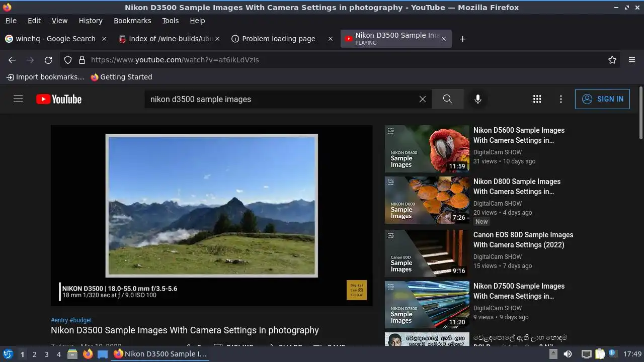Open the YouTube apps grid
The width and height of the screenshot is (644, 362).
(537, 99)
